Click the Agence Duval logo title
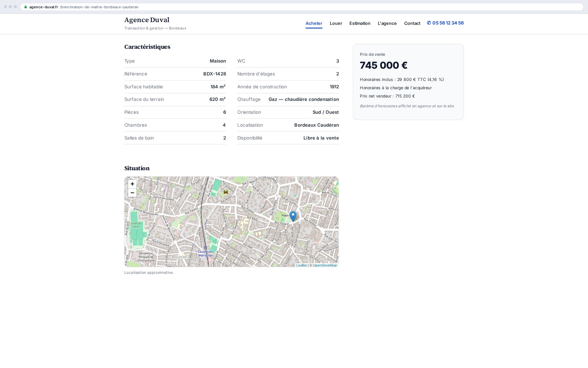Screen dimensions: 588x368 coord(147,20)
